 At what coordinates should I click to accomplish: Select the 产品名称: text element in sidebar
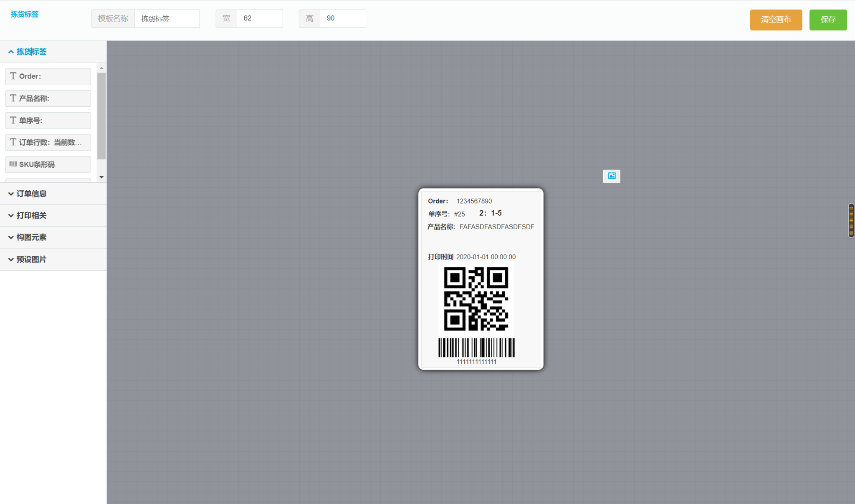tap(48, 98)
